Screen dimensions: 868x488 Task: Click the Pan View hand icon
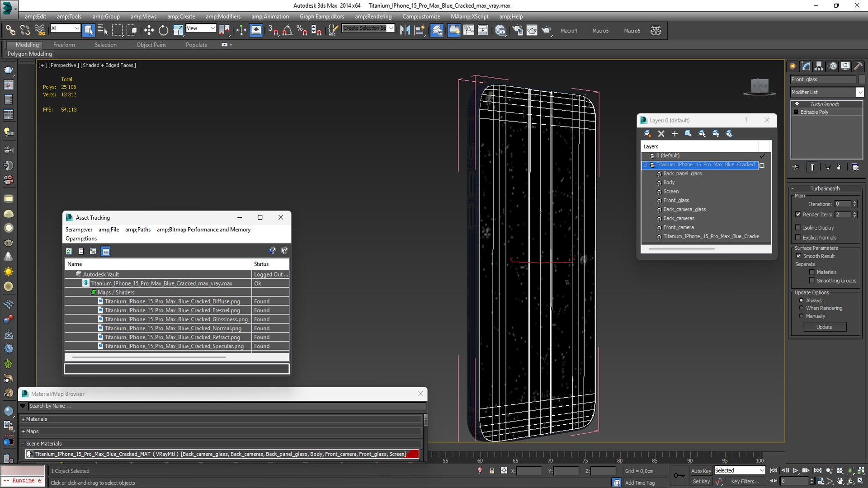pyautogui.click(x=840, y=482)
